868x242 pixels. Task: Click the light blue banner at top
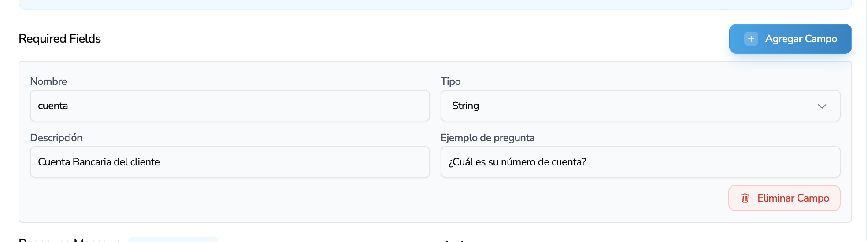[435, 4]
